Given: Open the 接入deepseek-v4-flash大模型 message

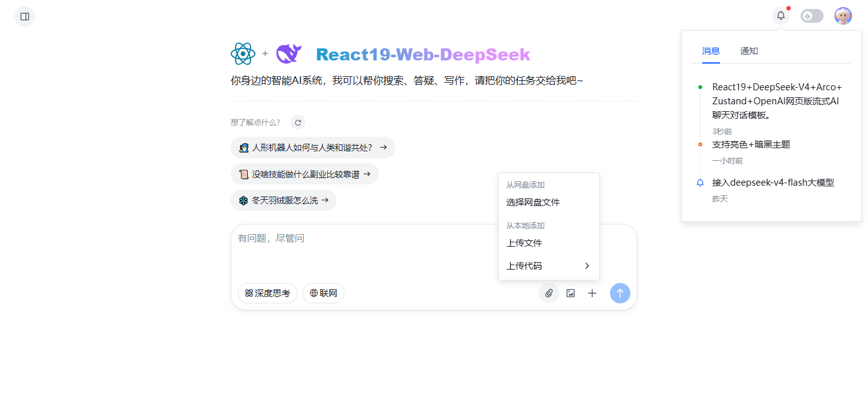Looking at the screenshot, I should pyautogui.click(x=773, y=183).
